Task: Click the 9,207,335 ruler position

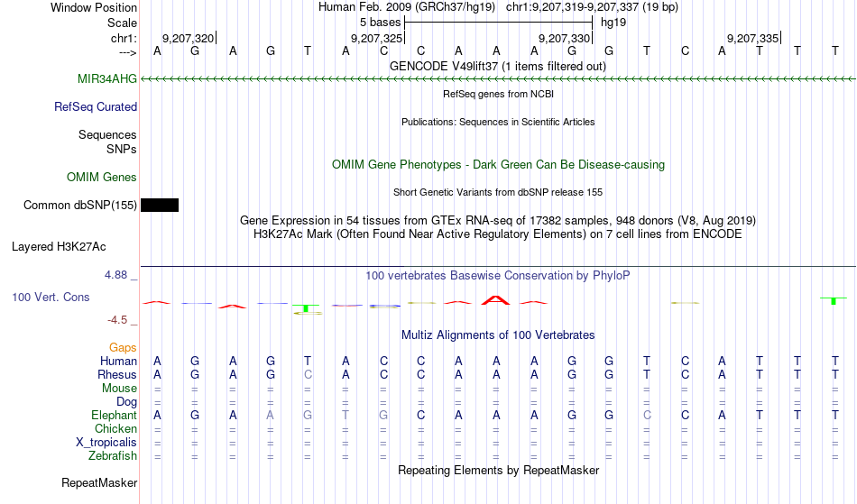Action: coord(752,38)
